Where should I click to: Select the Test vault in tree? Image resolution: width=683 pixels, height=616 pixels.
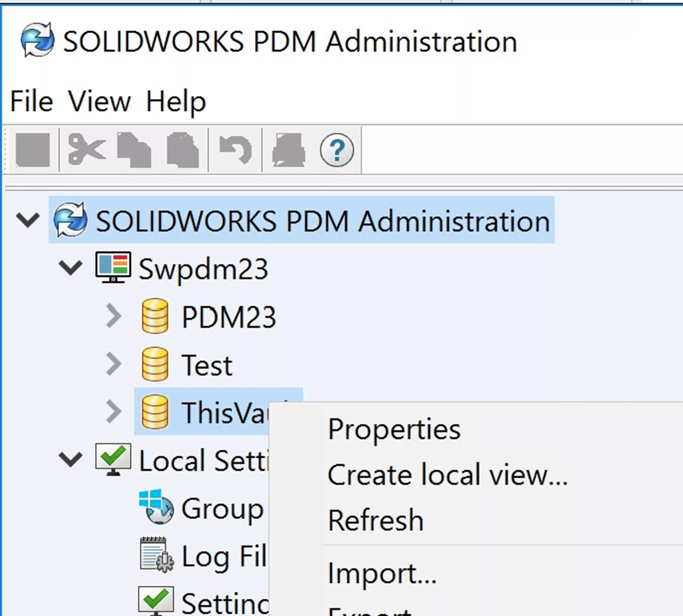point(207,365)
